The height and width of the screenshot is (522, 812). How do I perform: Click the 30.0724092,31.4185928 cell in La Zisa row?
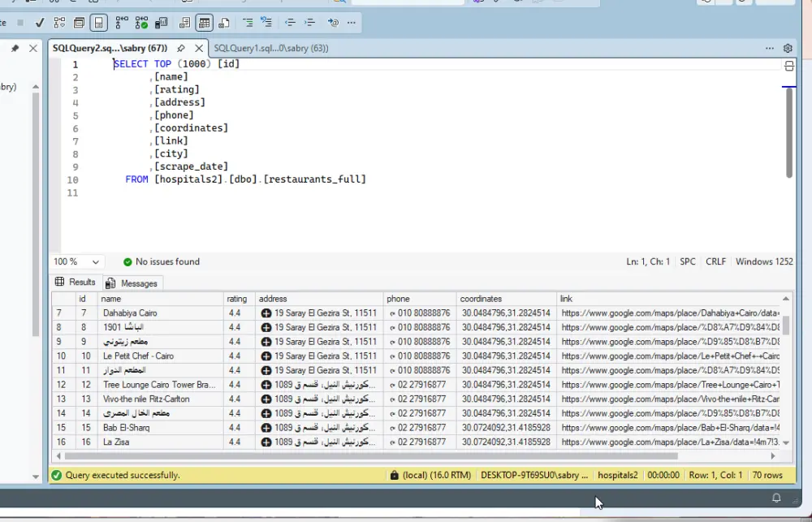(506, 442)
